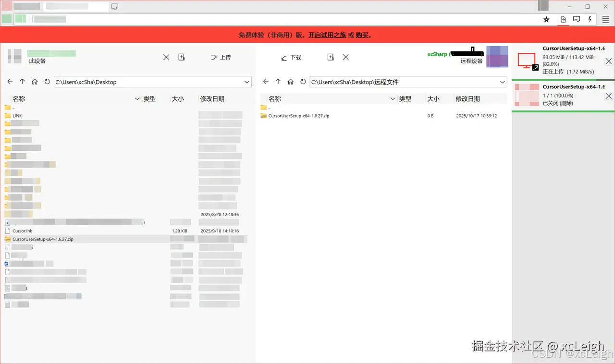Screen dimensions: 615x364
Task: Click the browser favorites star icon
Action: click(546, 19)
